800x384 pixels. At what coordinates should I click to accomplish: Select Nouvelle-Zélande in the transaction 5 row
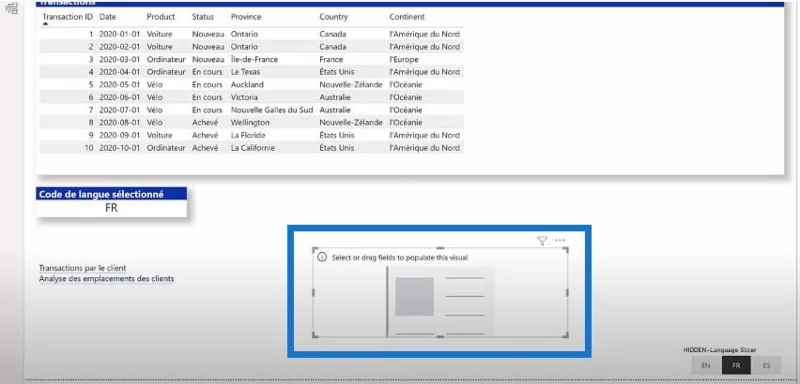(351, 85)
